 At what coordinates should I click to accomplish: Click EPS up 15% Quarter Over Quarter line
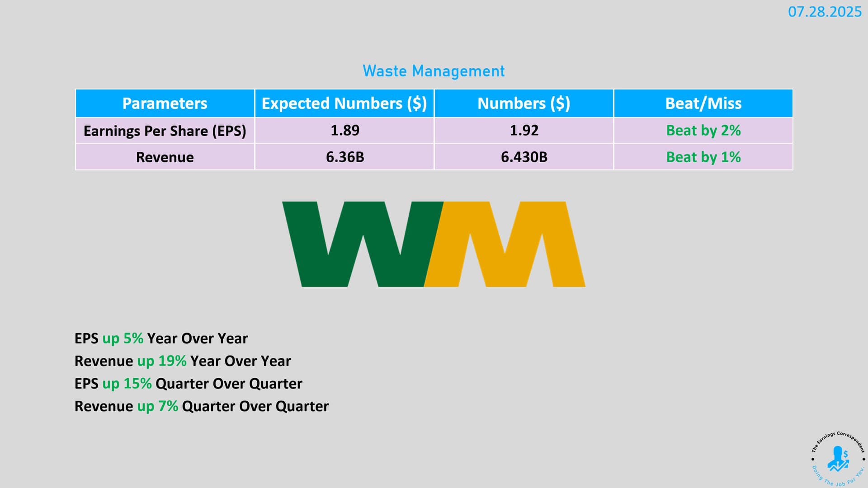click(188, 384)
